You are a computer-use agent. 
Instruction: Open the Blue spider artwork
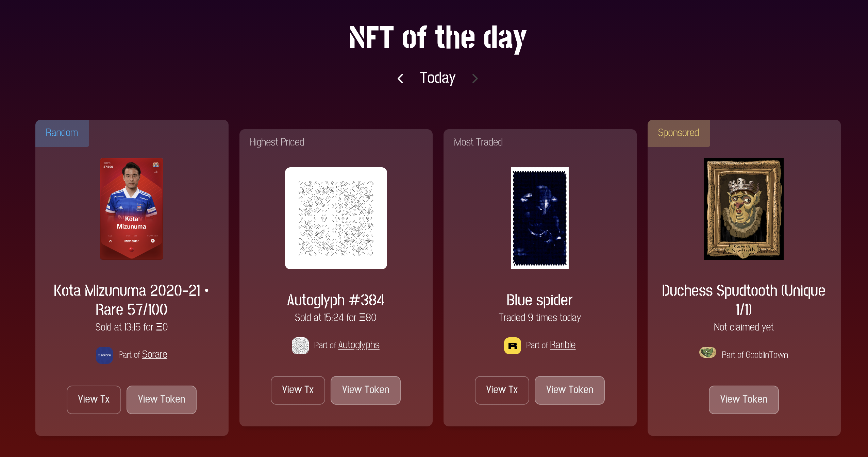(x=539, y=218)
